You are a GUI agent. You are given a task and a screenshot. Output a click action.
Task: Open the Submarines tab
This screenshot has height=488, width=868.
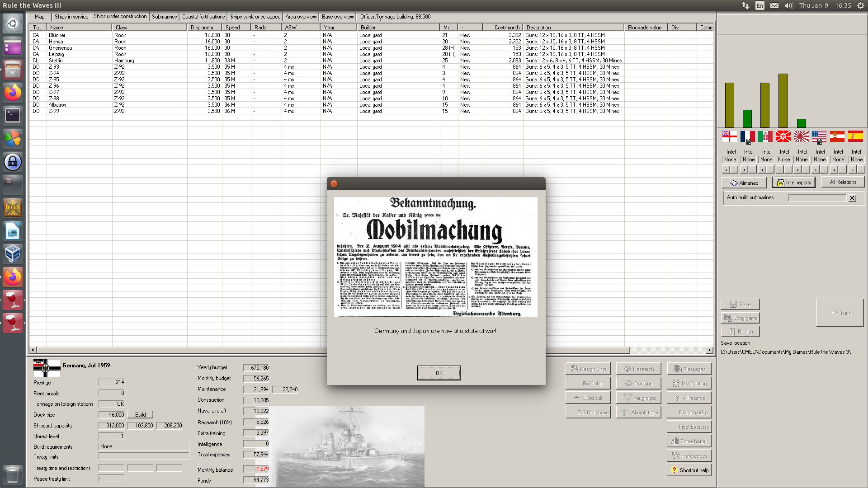[x=164, y=17]
